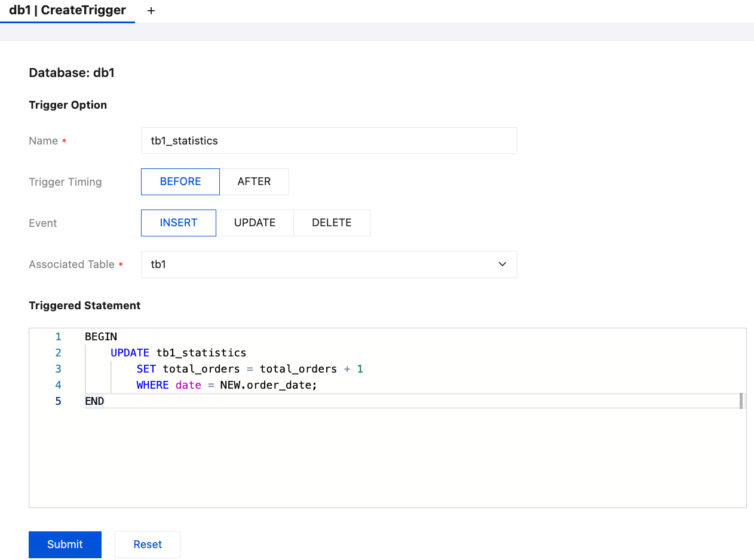Click the chevron arrow of the tb1 dropdown
Screen dimensions: 754x560
[x=502, y=264]
